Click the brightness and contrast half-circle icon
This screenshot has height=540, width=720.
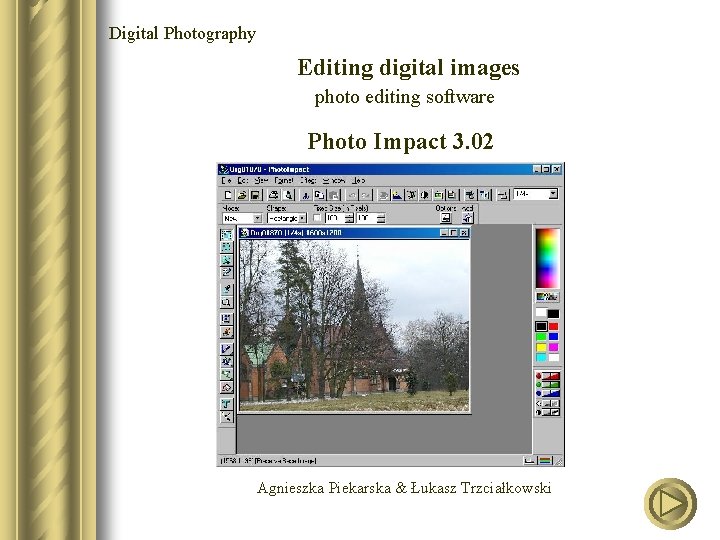point(425,195)
